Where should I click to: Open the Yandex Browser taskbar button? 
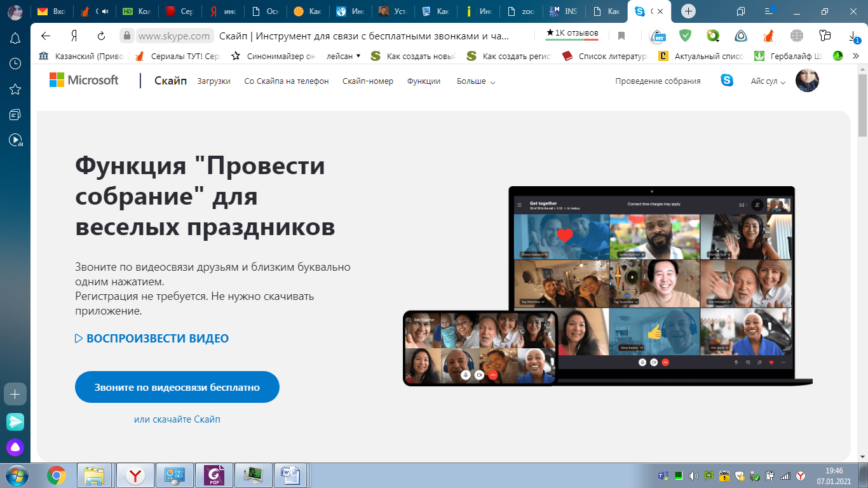(135, 475)
